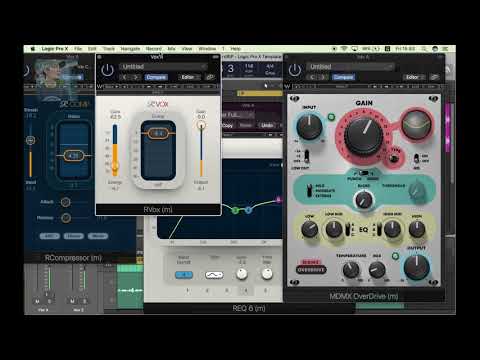Viewport: 480px width, 360px height.
Task: Open the Untitled preset menu in MDMX OverDrive
Action: 350,67
